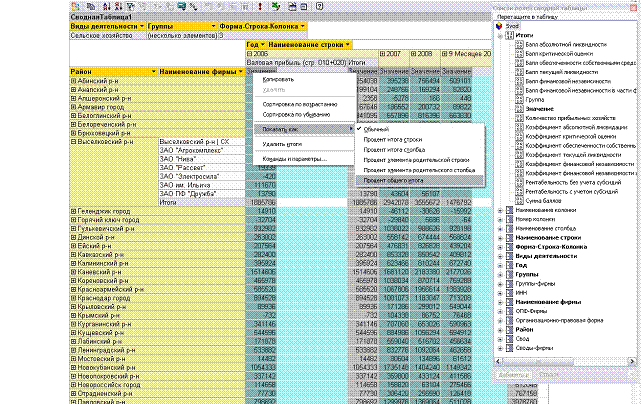Open Calculated Totals and Fields toolbar icon
641x404 pixels.
(181, 7)
